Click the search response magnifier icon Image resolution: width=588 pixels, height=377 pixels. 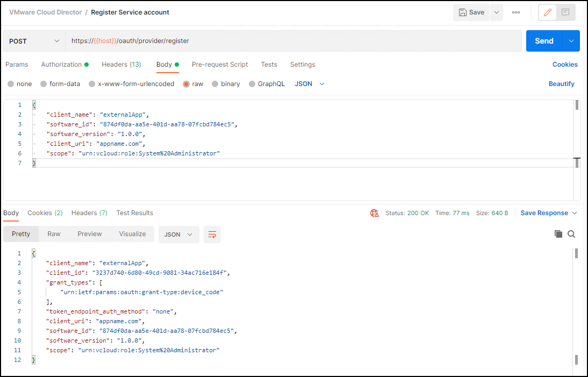(x=571, y=234)
